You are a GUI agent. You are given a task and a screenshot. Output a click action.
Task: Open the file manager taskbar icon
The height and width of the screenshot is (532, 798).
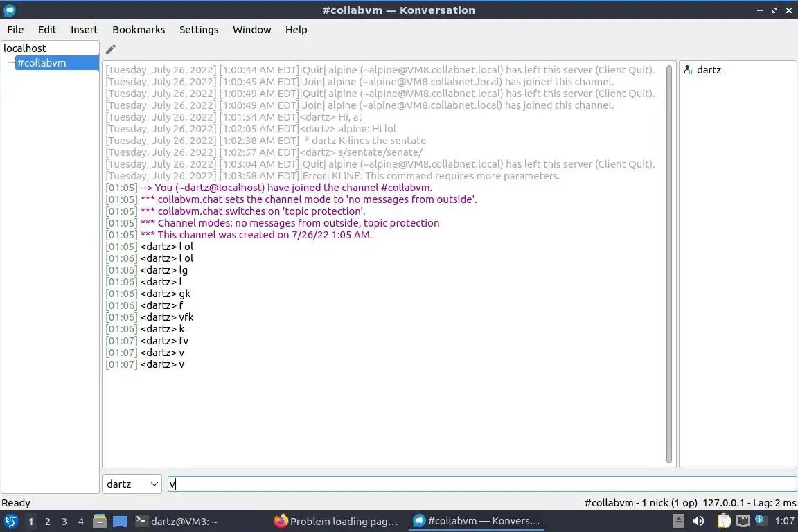(100, 521)
